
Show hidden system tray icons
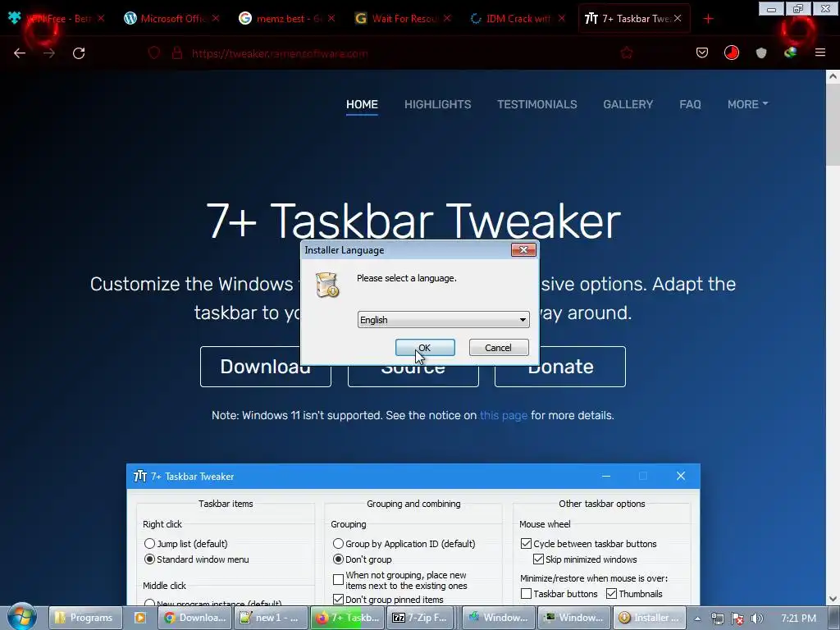click(697, 619)
